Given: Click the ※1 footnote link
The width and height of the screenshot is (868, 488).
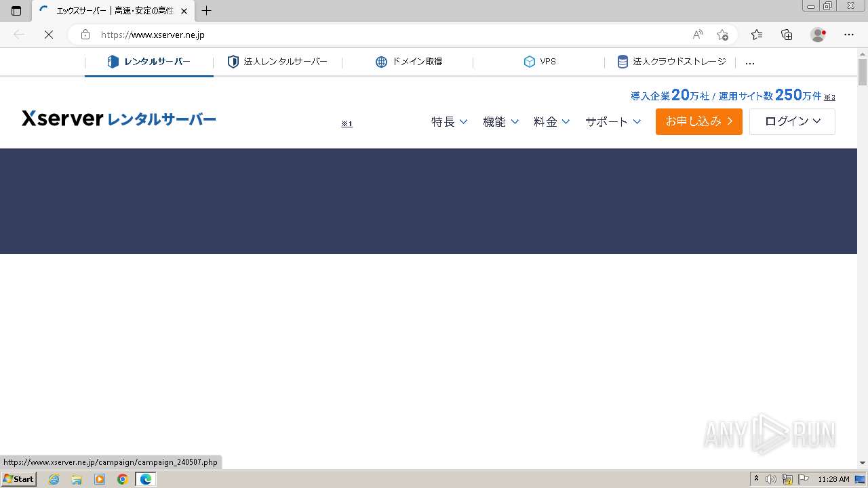Looking at the screenshot, I should point(347,123).
